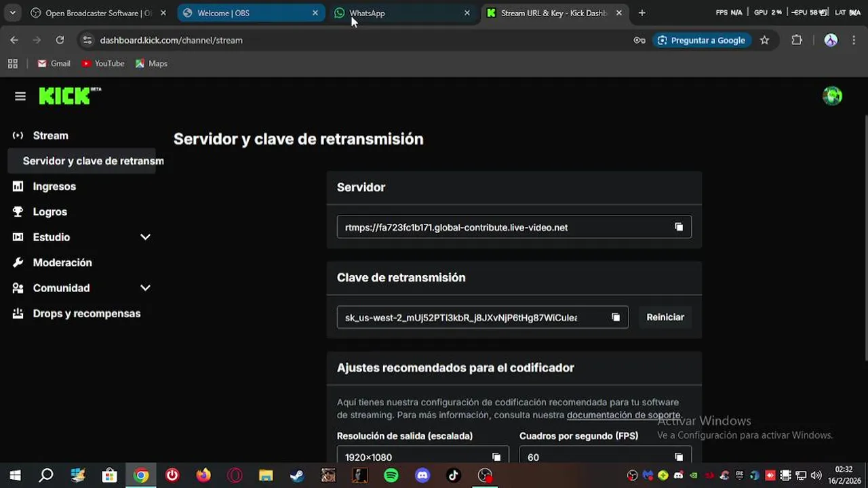The width and height of the screenshot is (868, 488).
Task: Open the profile avatar menu in Kick
Action: pyautogui.click(x=832, y=96)
